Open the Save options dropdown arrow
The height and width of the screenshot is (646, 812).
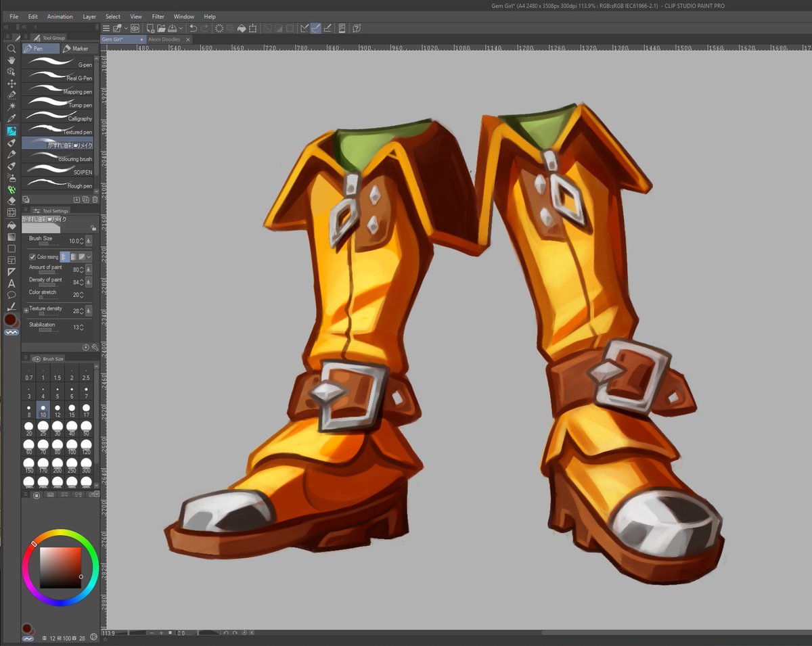181,28
